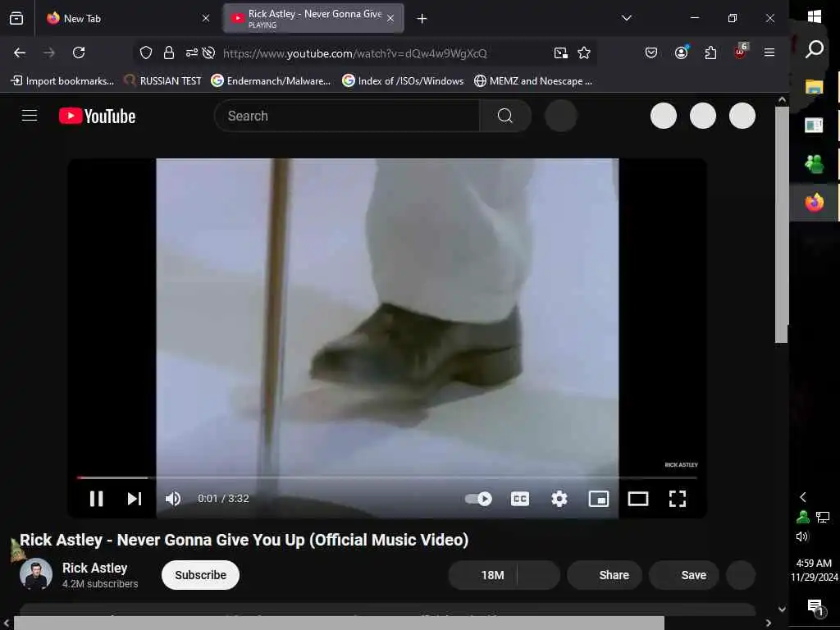Enable miniplayer mode
This screenshot has width=840, height=630.
[598, 499]
